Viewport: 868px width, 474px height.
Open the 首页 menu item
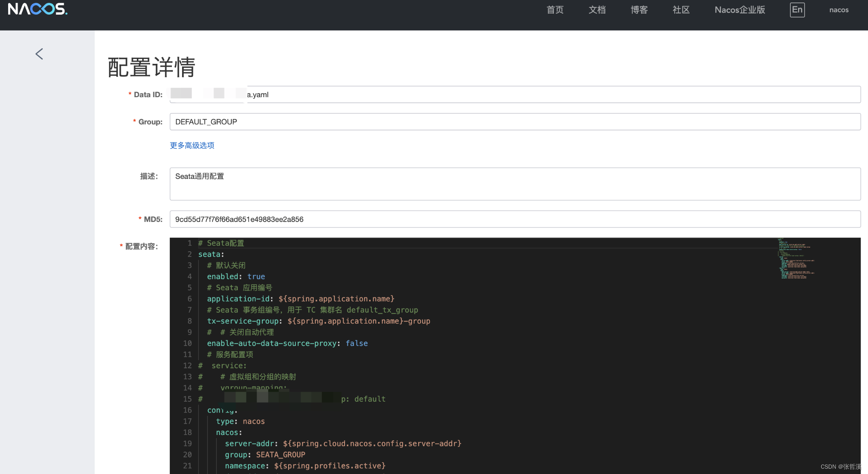coord(555,10)
